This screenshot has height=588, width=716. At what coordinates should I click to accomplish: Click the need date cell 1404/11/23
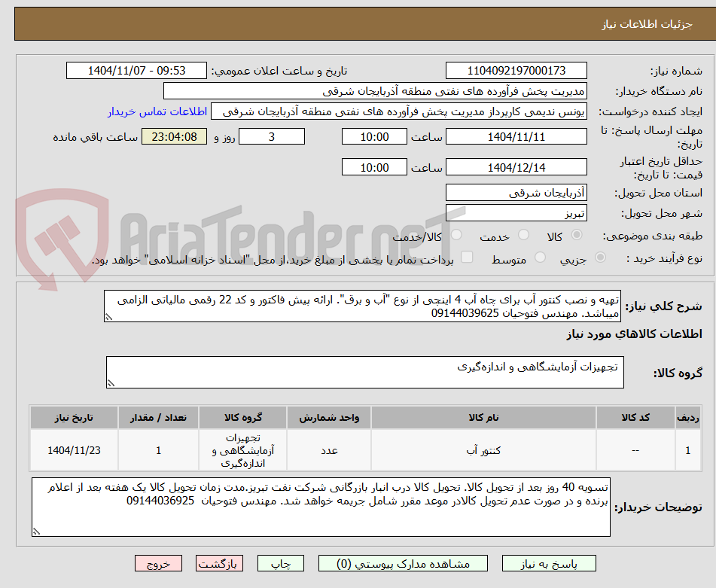pyautogui.click(x=74, y=450)
